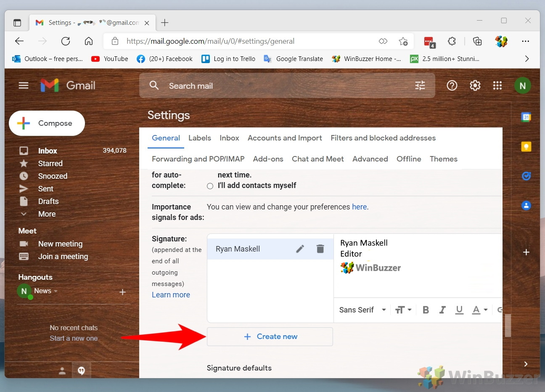This screenshot has height=392, width=545.
Task: Open Gmail help with the question mark icon
Action: tap(452, 85)
